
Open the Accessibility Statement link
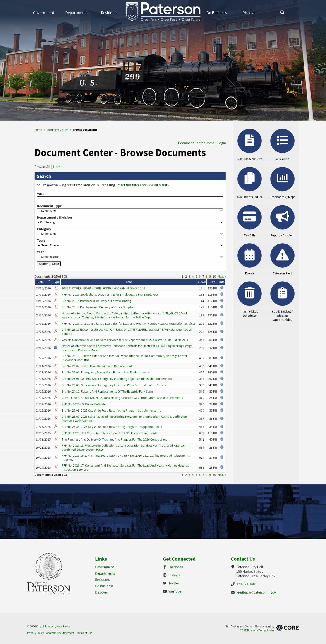point(60,633)
